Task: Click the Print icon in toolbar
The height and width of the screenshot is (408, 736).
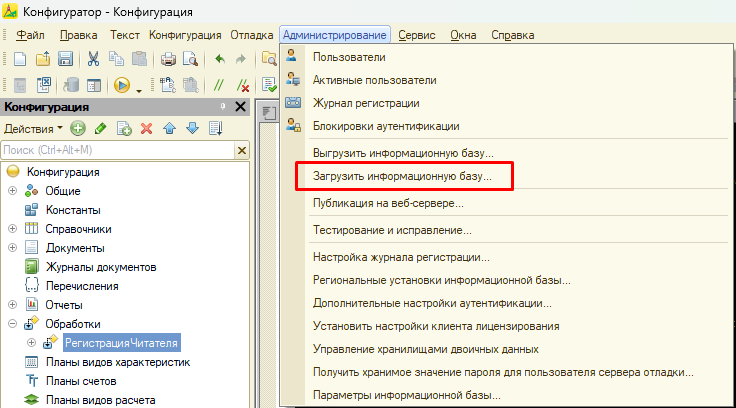Action: click(169, 59)
